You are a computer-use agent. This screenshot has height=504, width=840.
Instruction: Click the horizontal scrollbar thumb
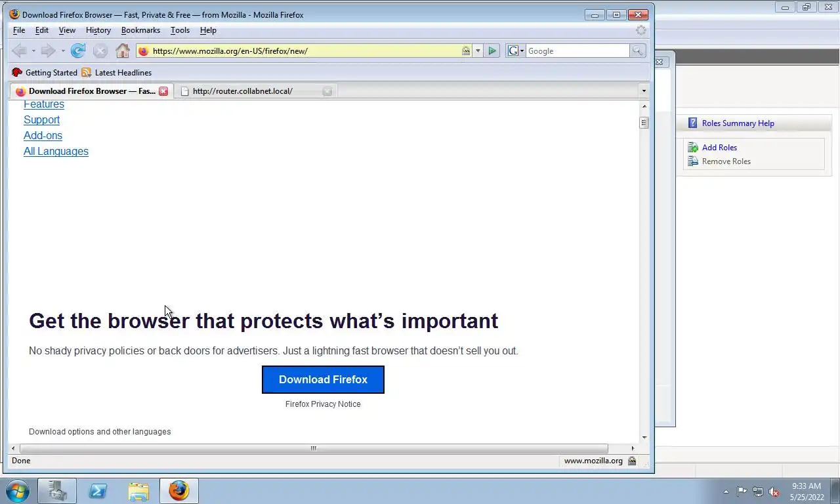314,448
